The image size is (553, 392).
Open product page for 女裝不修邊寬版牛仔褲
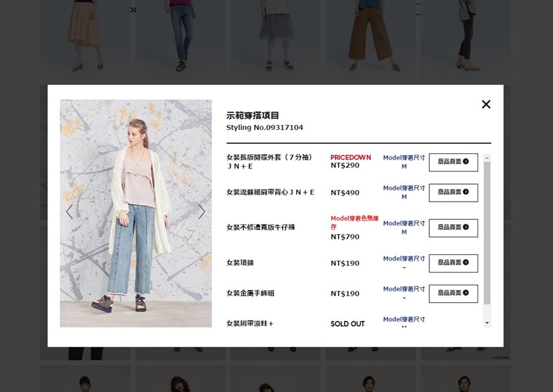tap(453, 228)
